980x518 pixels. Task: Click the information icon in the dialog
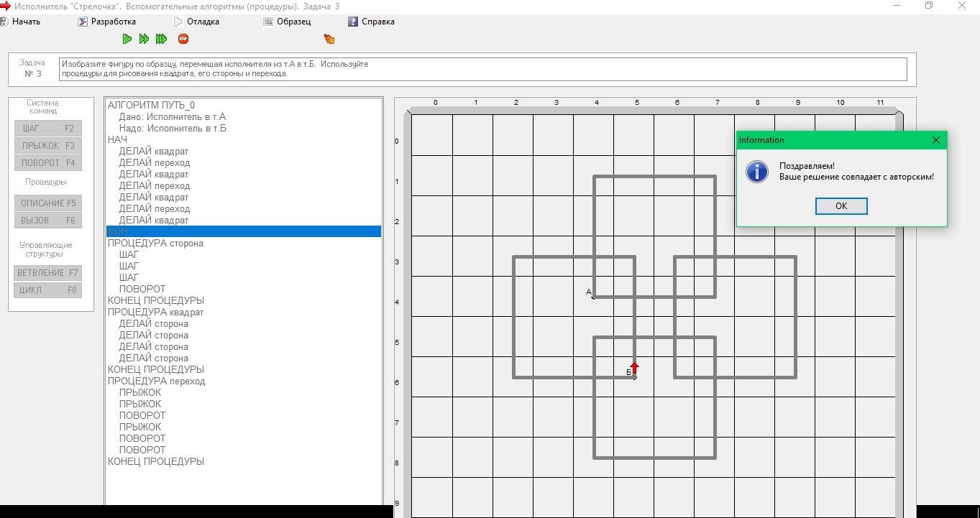(x=757, y=171)
